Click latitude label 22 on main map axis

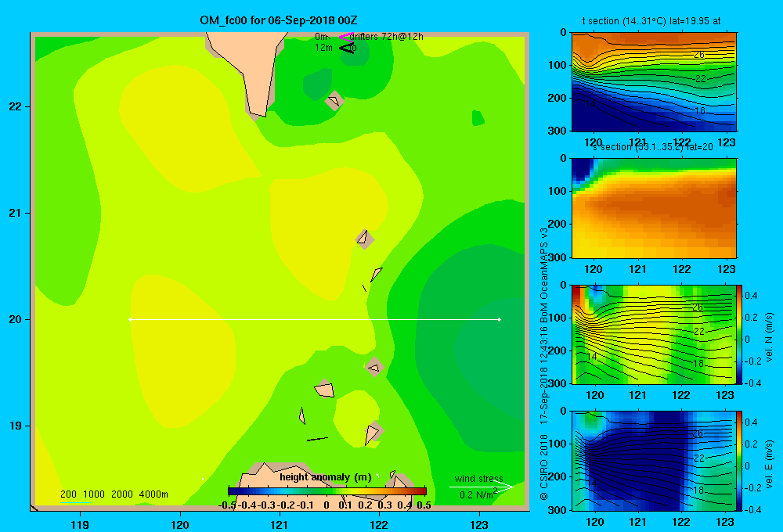[16, 106]
